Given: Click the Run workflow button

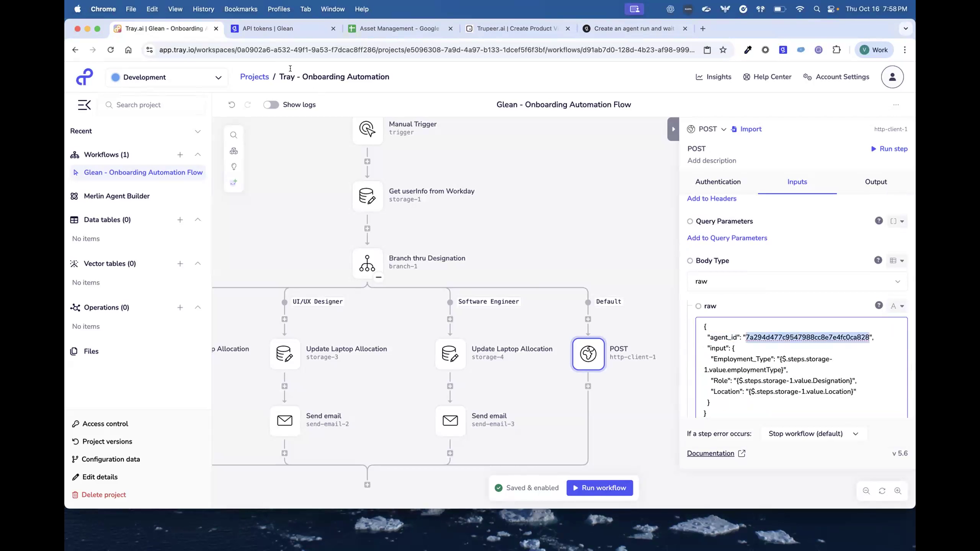Looking at the screenshot, I should tap(599, 487).
